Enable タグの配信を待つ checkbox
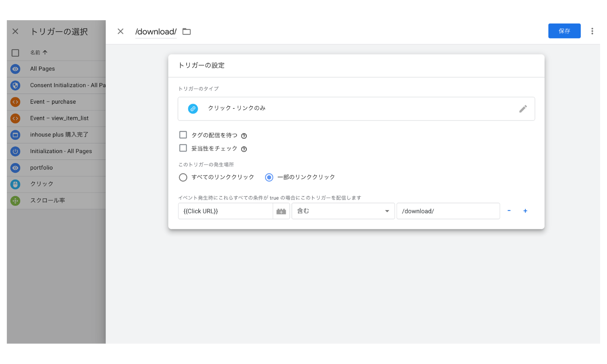Screen dimensions: 607x364 pos(183,135)
